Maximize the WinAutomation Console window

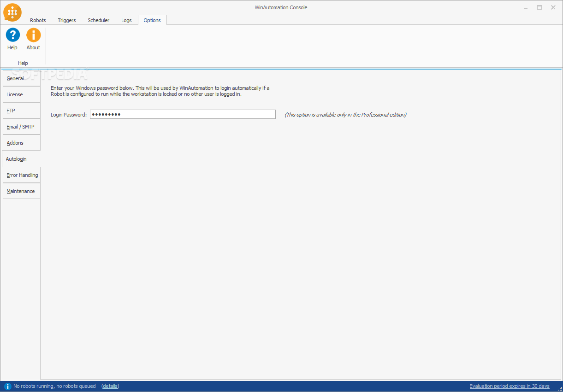tap(539, 7)
